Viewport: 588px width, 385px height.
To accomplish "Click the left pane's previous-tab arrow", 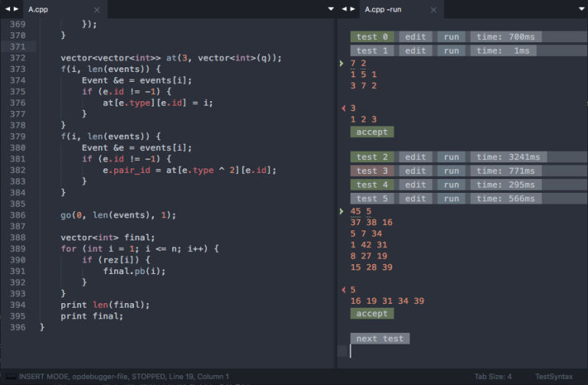I will [7, 9].
